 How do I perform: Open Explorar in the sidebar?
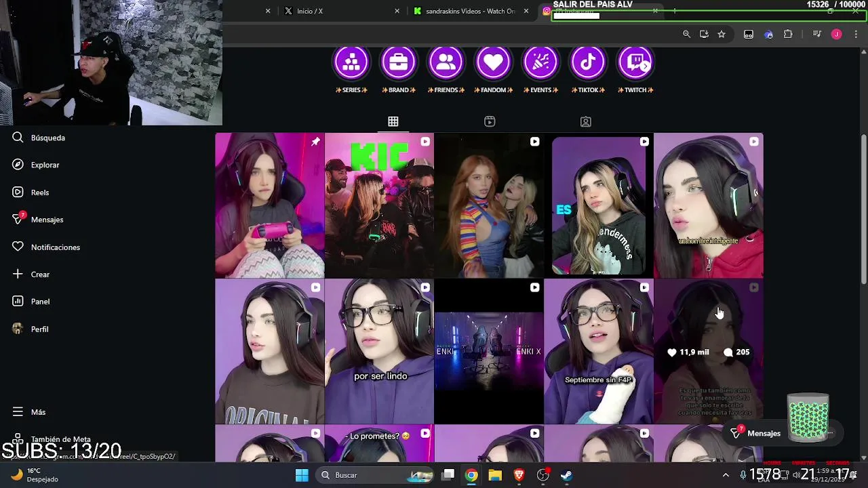[37, 165]
